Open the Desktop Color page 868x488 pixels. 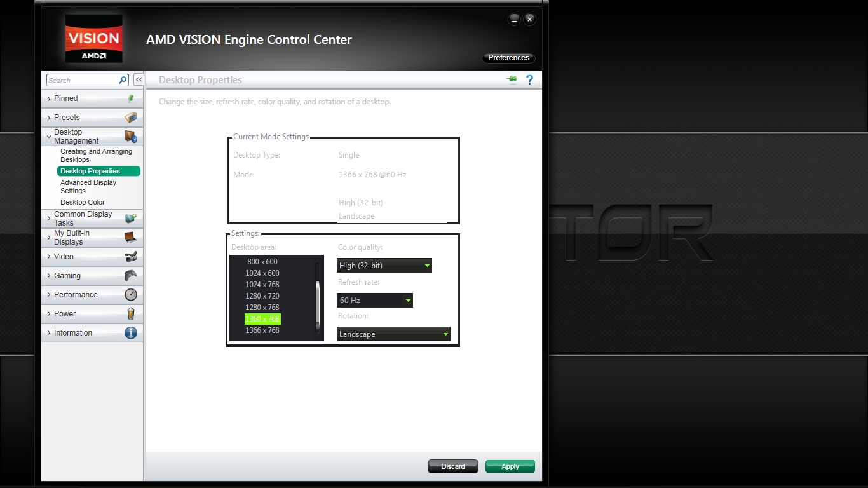pyautogui.click(x=81, y=202)
